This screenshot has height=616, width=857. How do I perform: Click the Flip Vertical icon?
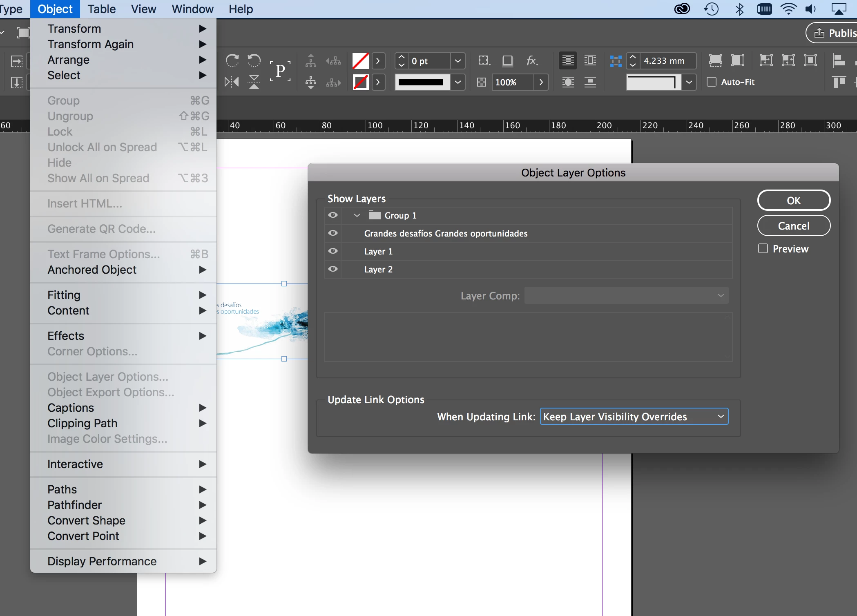click(x=254, y=82)
